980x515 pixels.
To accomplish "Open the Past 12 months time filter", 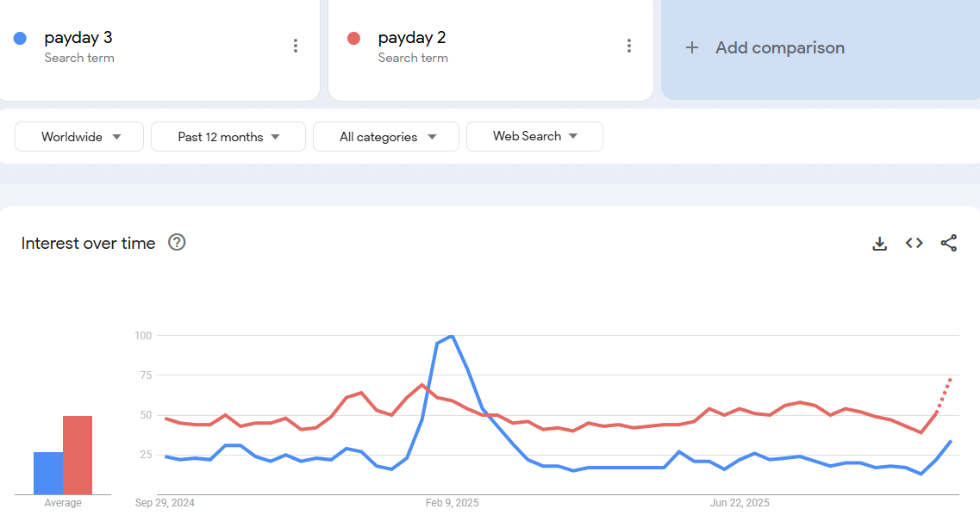I will [228, 137].
